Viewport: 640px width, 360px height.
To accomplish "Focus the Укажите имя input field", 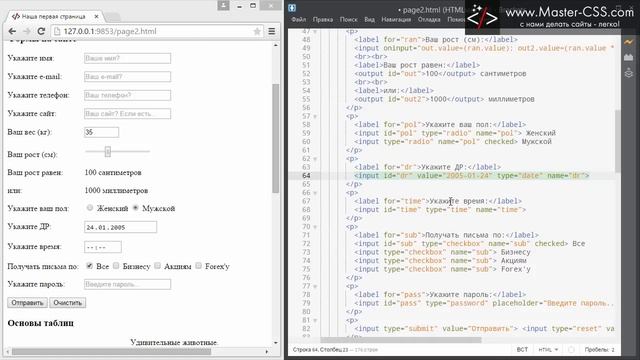I will [127, 58].
